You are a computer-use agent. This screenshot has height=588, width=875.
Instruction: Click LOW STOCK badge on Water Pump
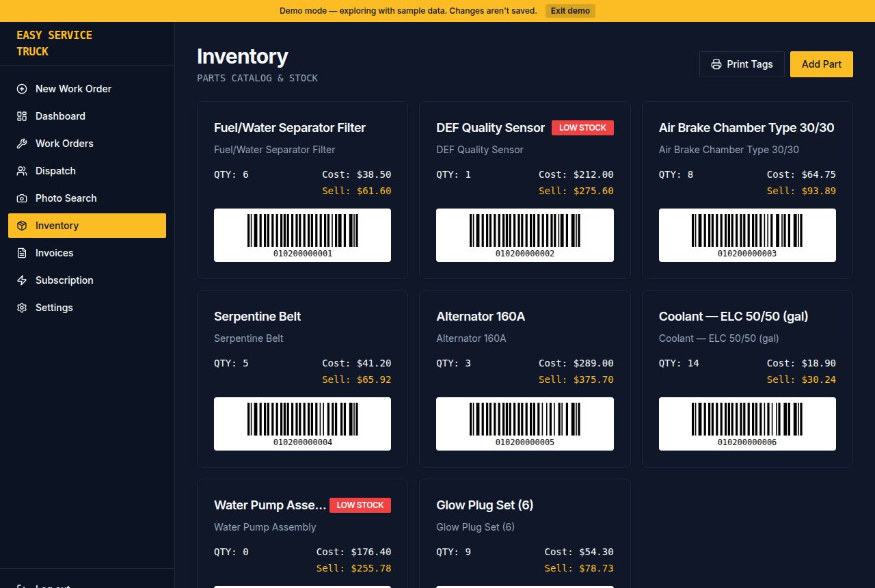360,505
